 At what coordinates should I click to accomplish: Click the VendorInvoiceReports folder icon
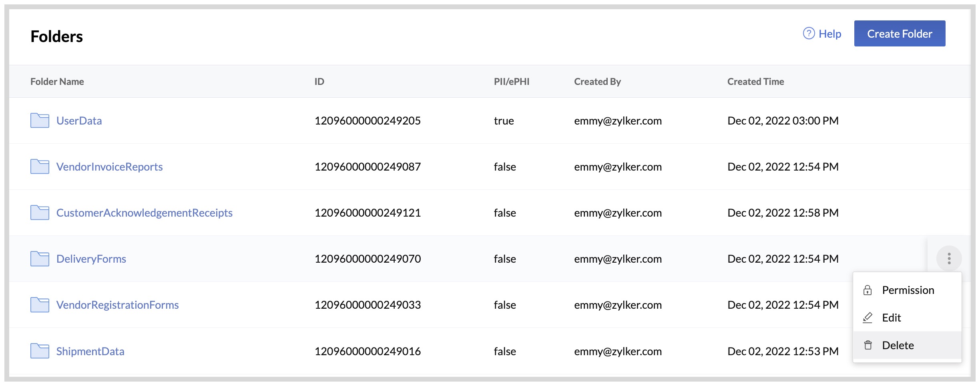[x=40, y=167]
